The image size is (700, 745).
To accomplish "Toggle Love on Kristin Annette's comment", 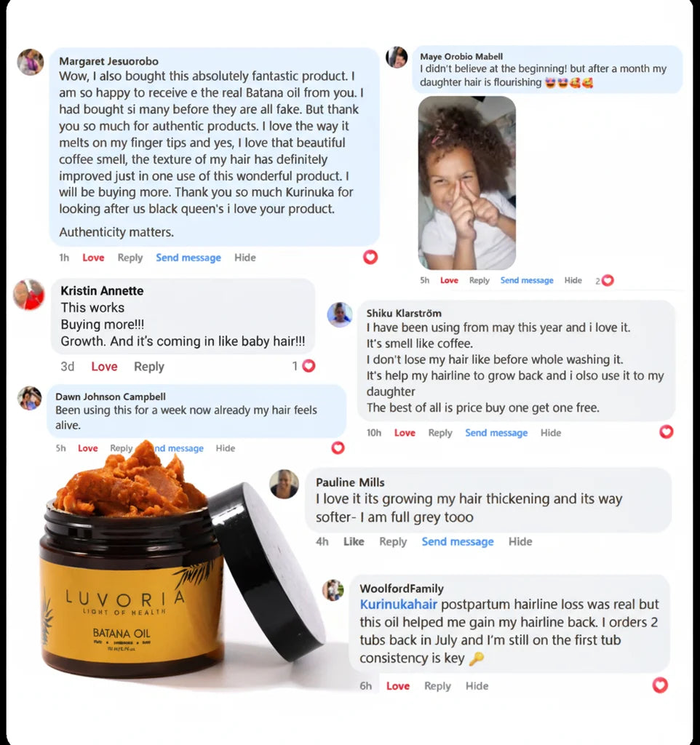I will click(x=104, y=367).
